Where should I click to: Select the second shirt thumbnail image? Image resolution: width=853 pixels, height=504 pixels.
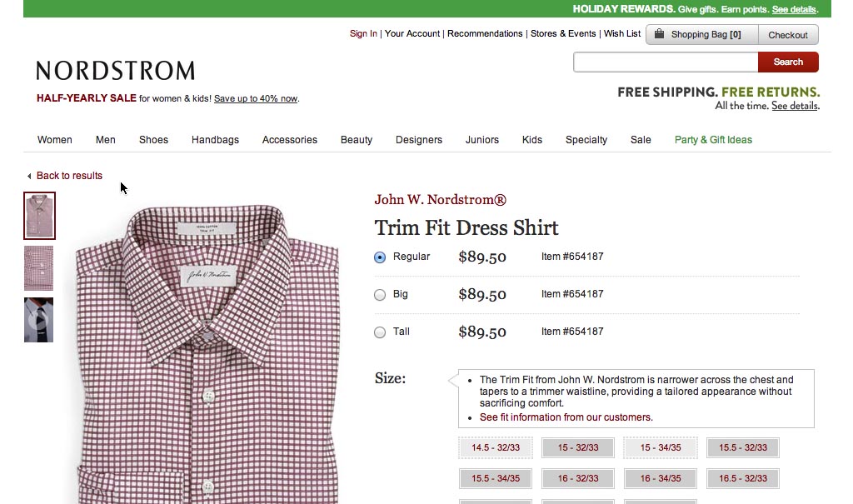pos(39,268)
